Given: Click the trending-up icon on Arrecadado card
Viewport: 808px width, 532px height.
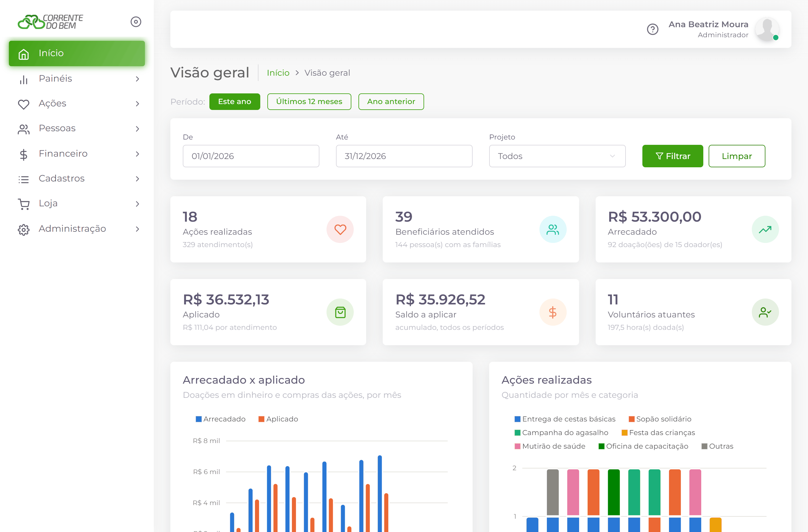Looking at the screenshot, I should pos(765,229).
